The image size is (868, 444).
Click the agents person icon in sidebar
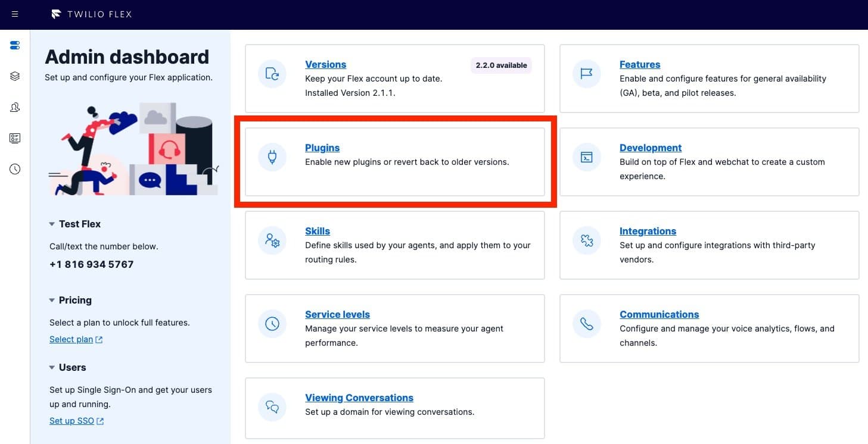[14, 107]
